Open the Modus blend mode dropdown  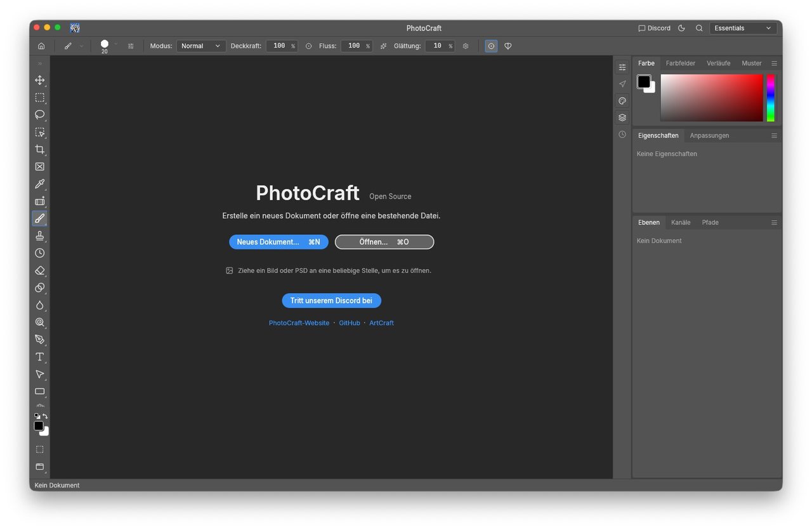tap(201, 46)
